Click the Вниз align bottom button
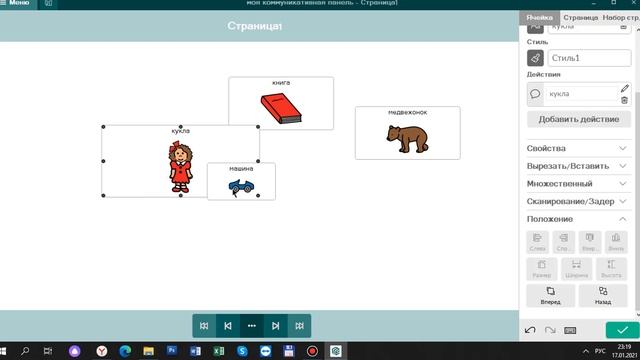The height and width of the screenshot is (360, 640). [616, 242]
